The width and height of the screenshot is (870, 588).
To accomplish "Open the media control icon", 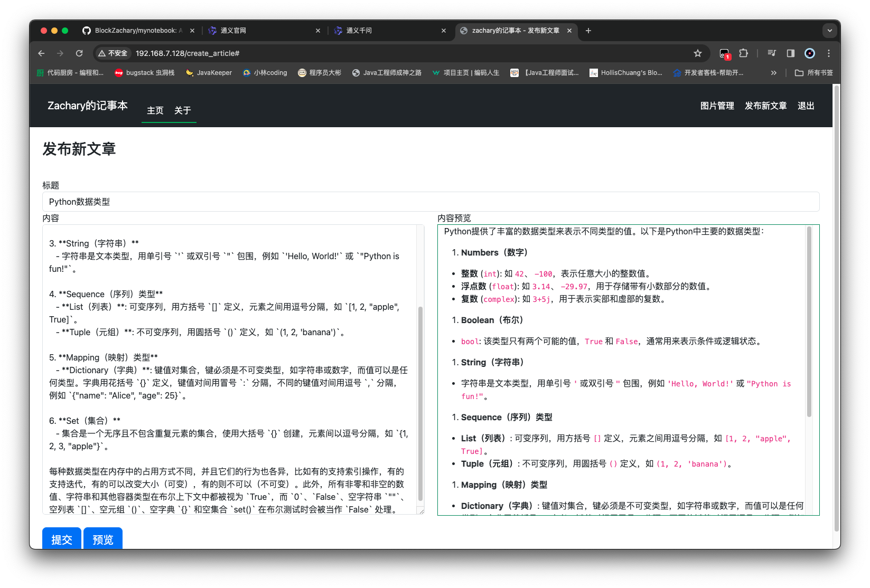I will (772, 53).
